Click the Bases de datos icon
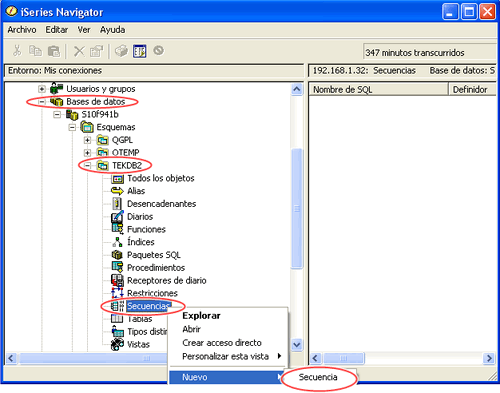Image resolution: width=500 pixels, height=393 pixels. pos(56,102)
